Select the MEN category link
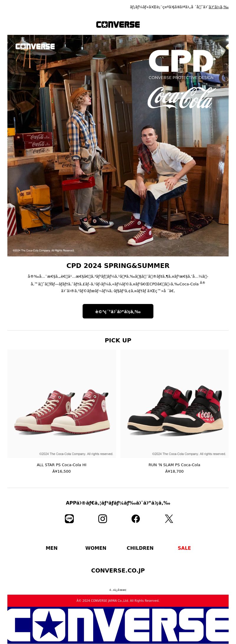 point(52,548)
